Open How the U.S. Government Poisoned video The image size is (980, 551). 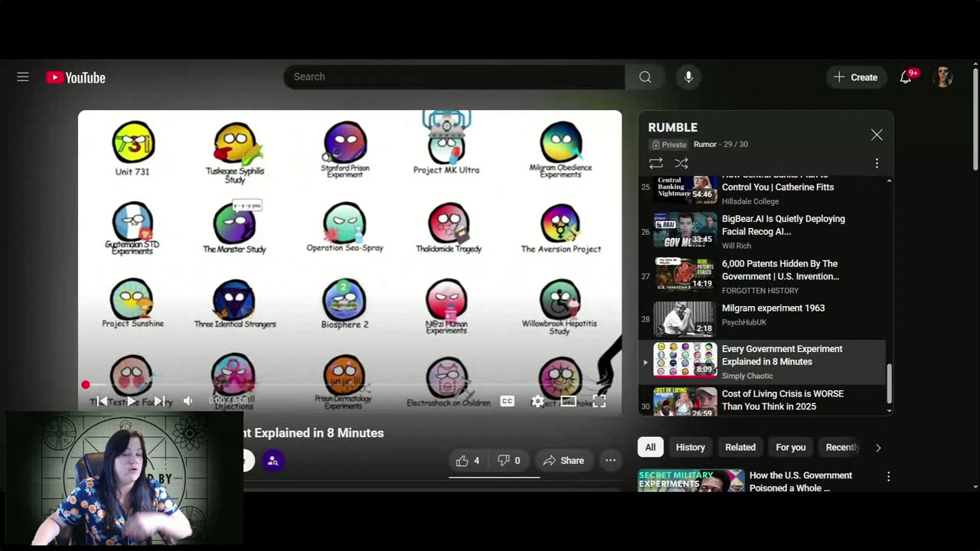pyautogui.click(x=800, y=481)
